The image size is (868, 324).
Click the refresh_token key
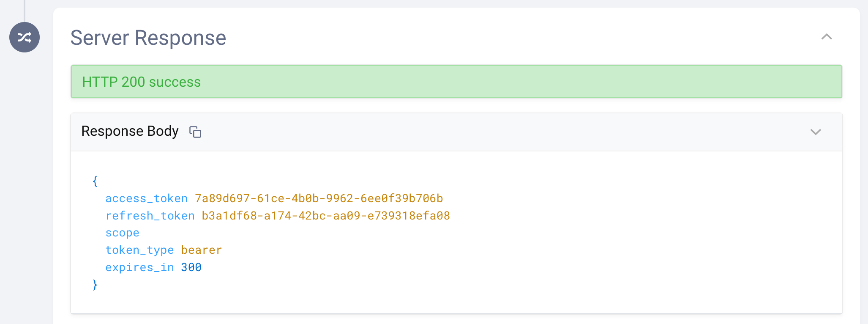(150, 216)
